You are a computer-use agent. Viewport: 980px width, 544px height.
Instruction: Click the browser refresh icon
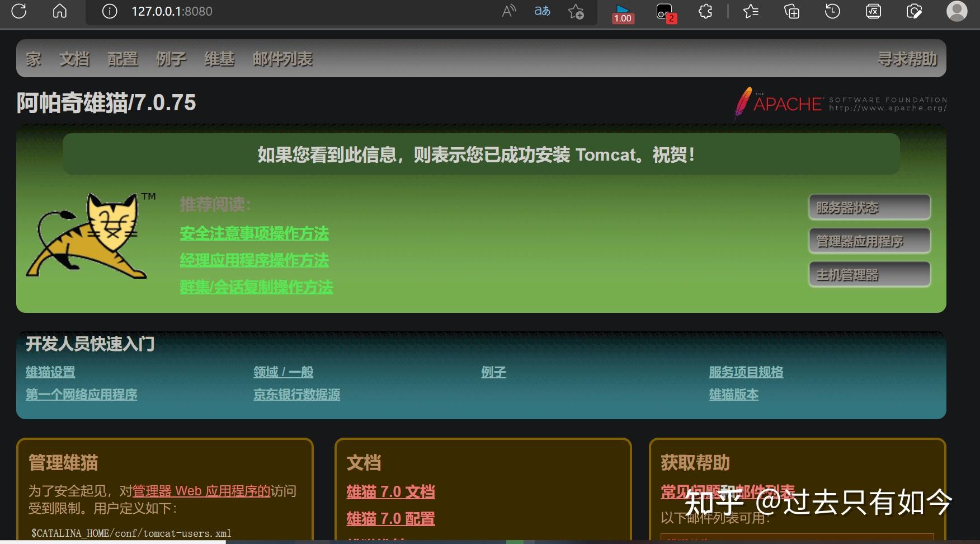coord(19,11)
